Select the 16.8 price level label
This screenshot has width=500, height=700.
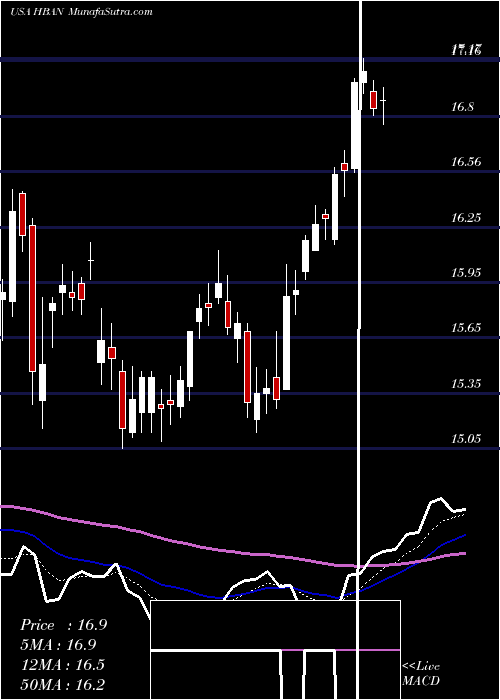(x=462, y=107)
